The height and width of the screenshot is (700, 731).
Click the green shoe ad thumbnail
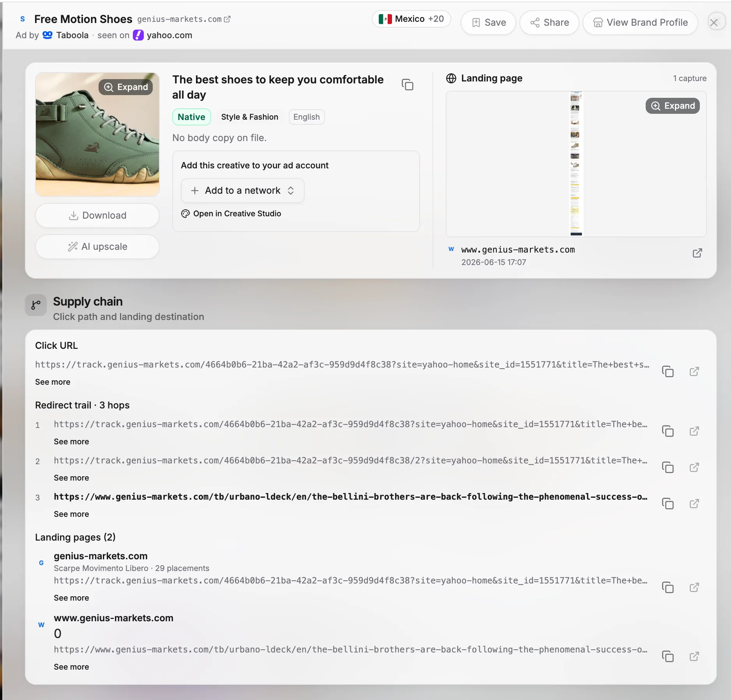click(97, 134)
